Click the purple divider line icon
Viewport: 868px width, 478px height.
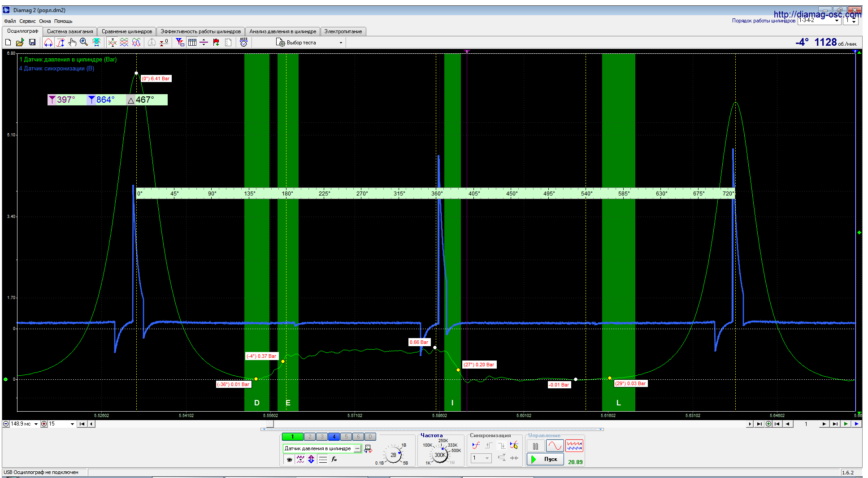(204, 42)
